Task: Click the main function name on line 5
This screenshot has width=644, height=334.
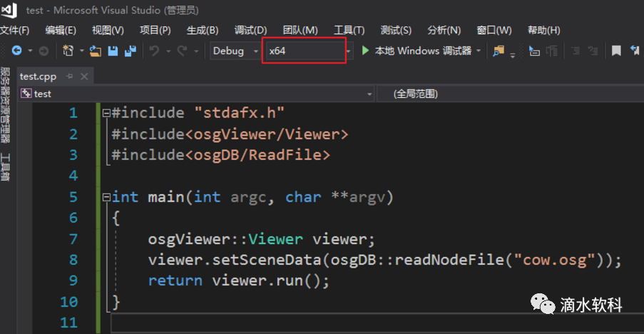Action: [x=166, y=198]
